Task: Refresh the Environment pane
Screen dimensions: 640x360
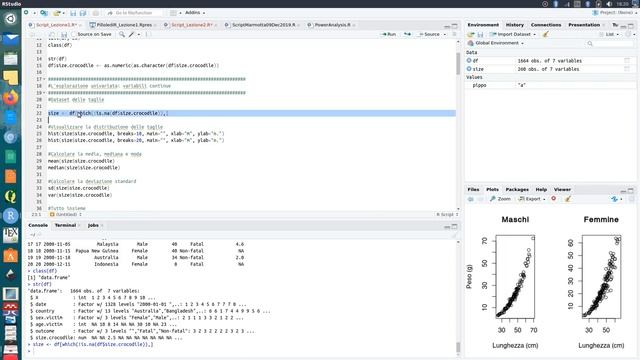Action: pyautogui.click(x=629, y=34)
